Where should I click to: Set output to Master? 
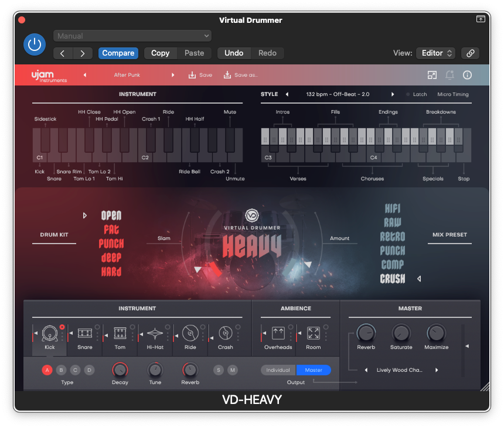314,370
